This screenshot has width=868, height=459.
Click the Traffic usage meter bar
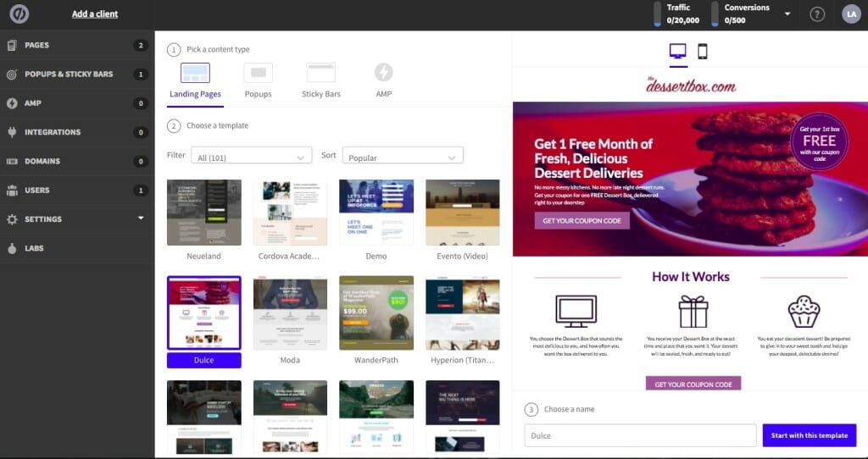657,14
